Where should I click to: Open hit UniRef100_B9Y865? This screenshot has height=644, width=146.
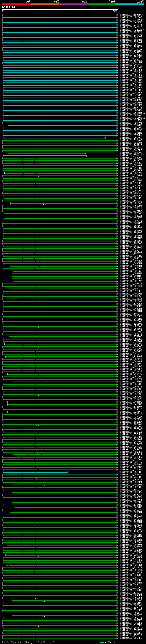point(131,261)
